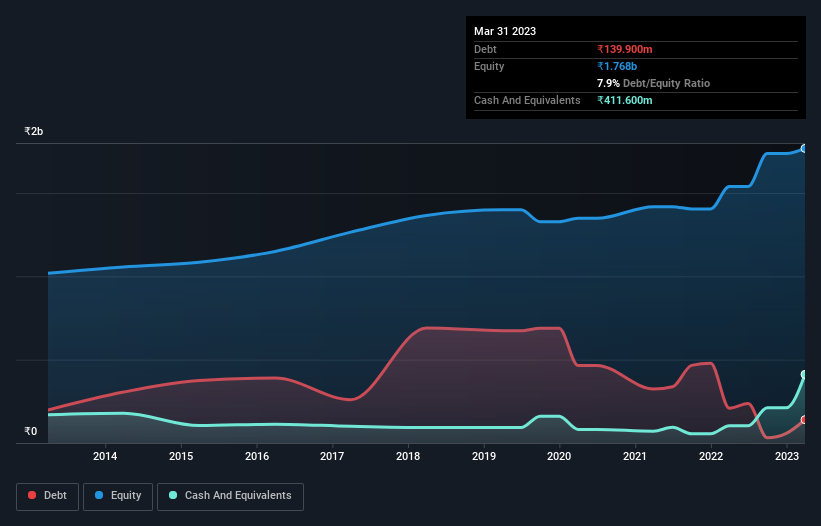This screenshot has height=526, width=821.
Task: Click the 2023 x-axis label
Action: (786, 456)
